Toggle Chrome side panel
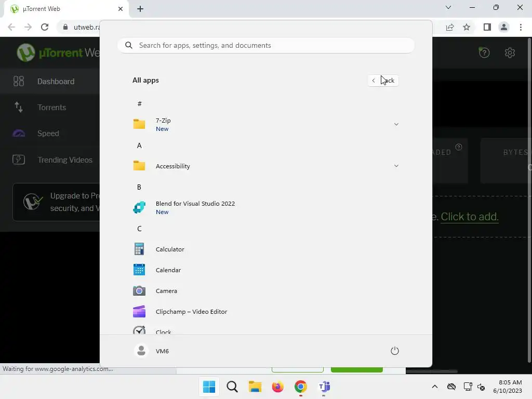This screenshot has width=532, height=399. point(487,27)
